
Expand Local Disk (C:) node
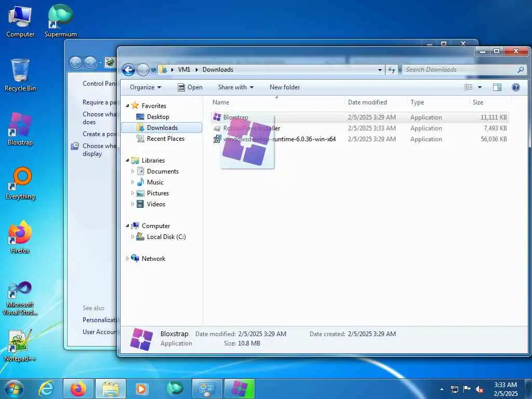(x=132, y=237)
